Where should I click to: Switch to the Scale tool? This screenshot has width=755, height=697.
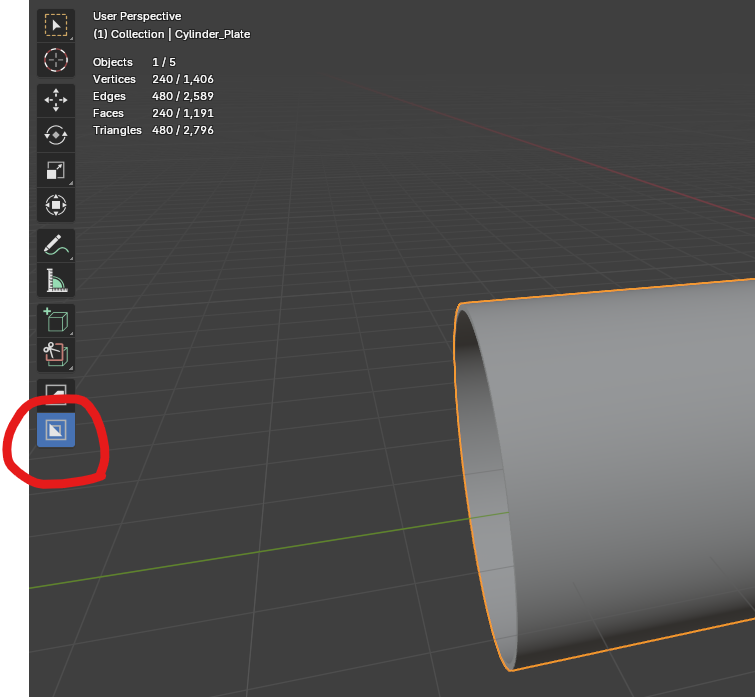(56, 170)
